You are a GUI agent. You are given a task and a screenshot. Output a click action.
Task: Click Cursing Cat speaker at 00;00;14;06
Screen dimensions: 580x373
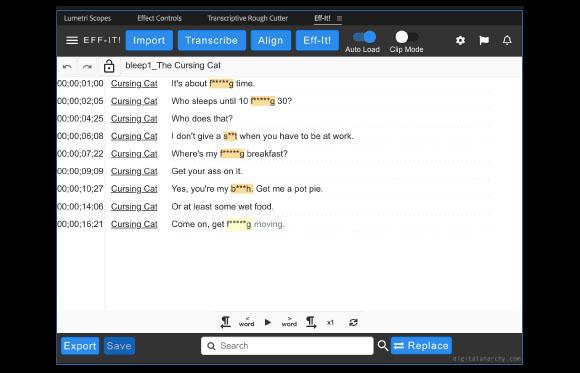click(134, 206)
